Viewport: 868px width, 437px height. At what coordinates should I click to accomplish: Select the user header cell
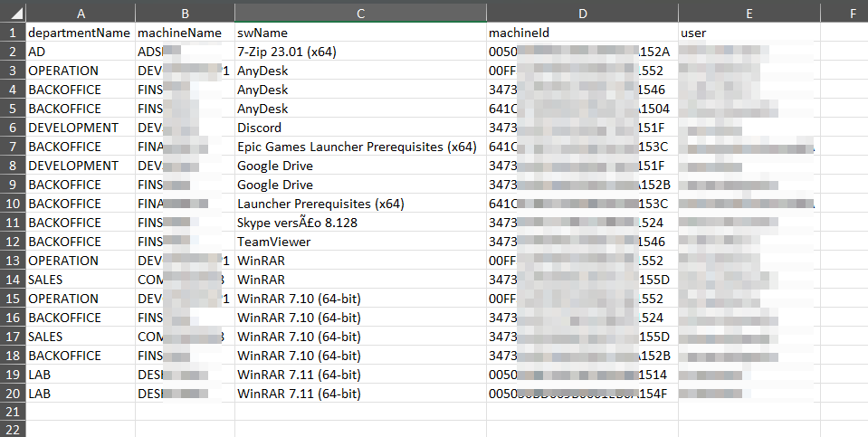[749, 33]
